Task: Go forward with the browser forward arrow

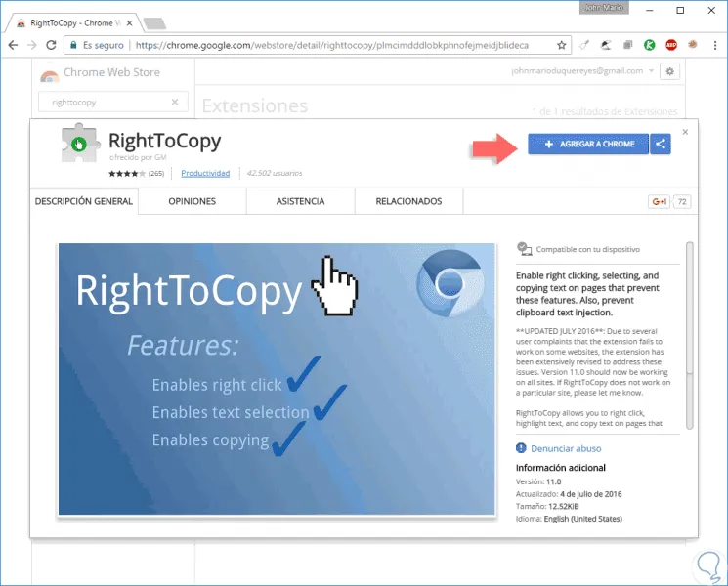Action: [32, 45]
